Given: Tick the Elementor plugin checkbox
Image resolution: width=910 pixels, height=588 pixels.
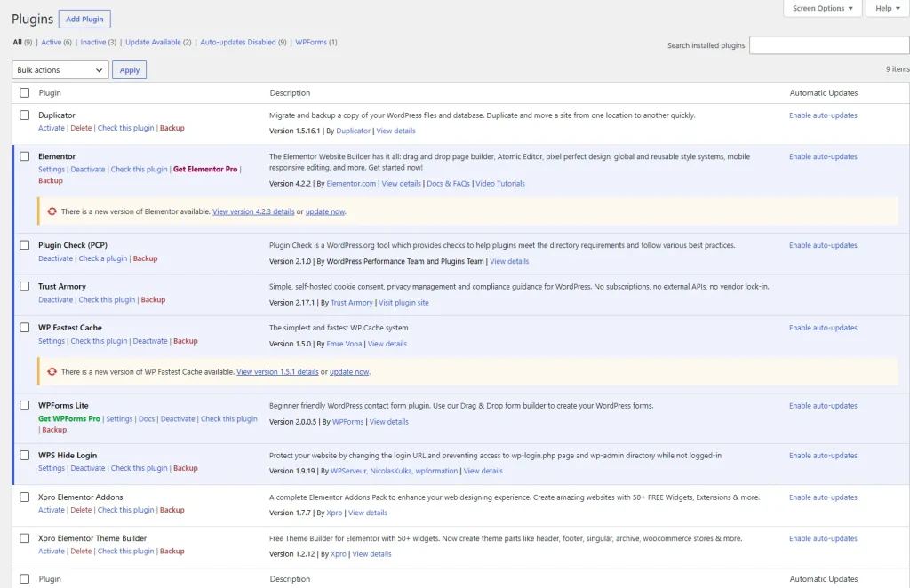Looking at the screenshot, I should coord(24,156).
